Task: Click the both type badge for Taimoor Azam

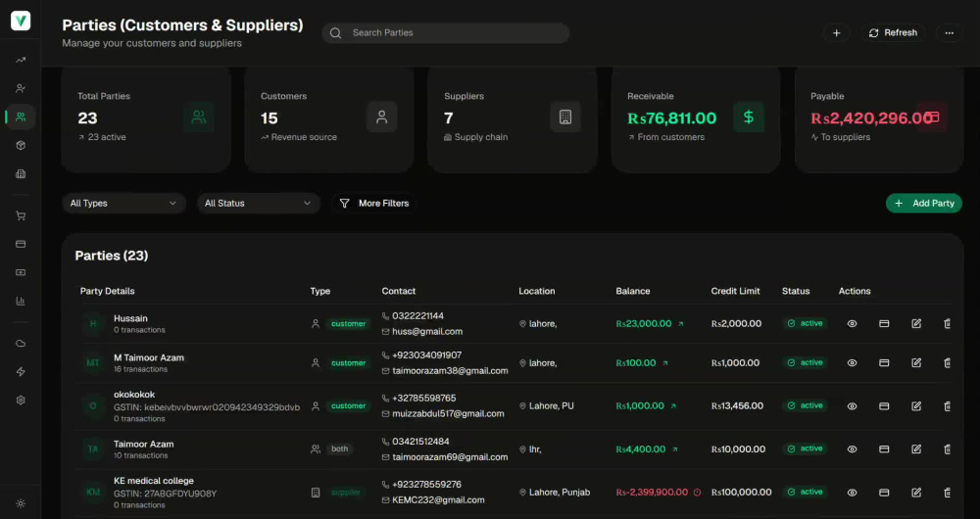Action: 340,449
